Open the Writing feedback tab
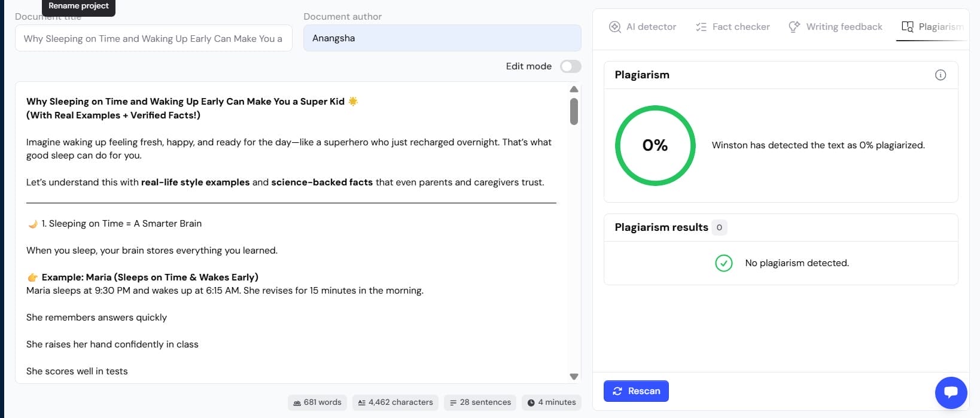Screen dimensions: 980x418 pos(835,27)
